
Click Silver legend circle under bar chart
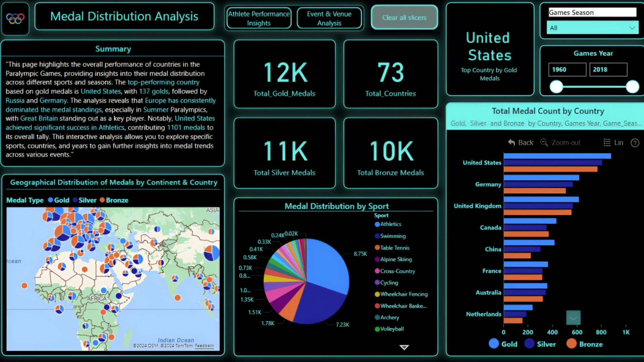[x=529, y=344]
